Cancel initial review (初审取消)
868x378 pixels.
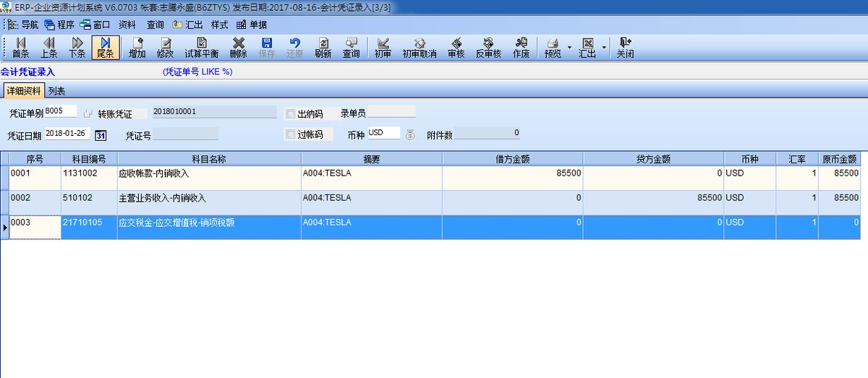[420, 48]
